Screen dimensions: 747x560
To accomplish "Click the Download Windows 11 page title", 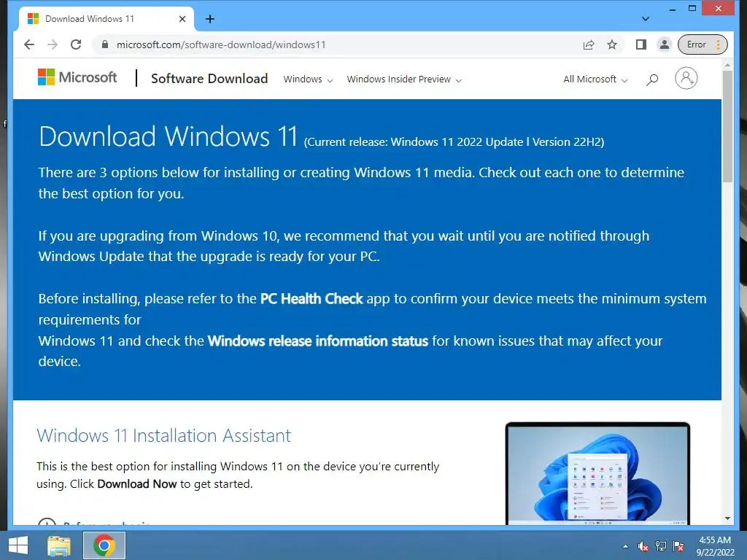I will pos(169,136).
